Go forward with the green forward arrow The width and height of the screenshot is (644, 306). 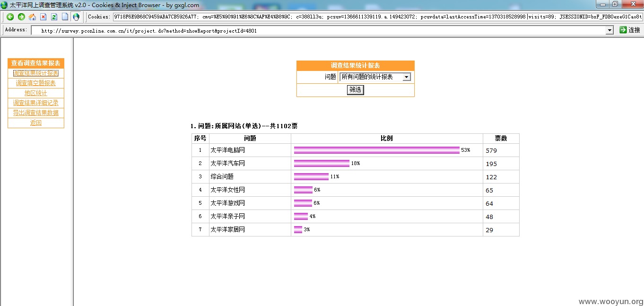21,17
